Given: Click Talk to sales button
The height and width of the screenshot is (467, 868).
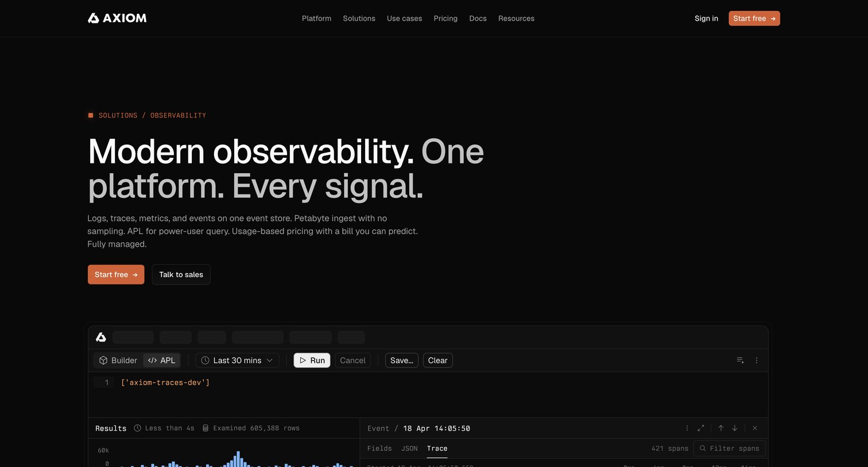Looking at the screenshot, I should (x=181, y=274).
